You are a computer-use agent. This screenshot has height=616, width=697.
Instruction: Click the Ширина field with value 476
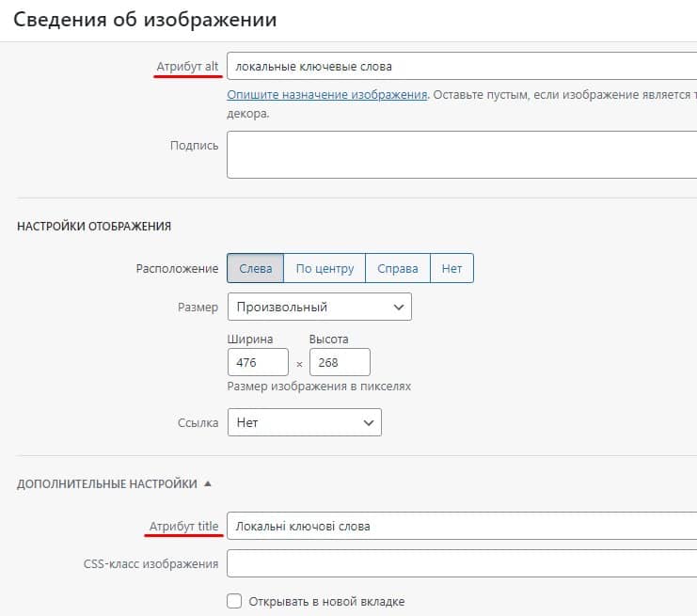point(258,362)
